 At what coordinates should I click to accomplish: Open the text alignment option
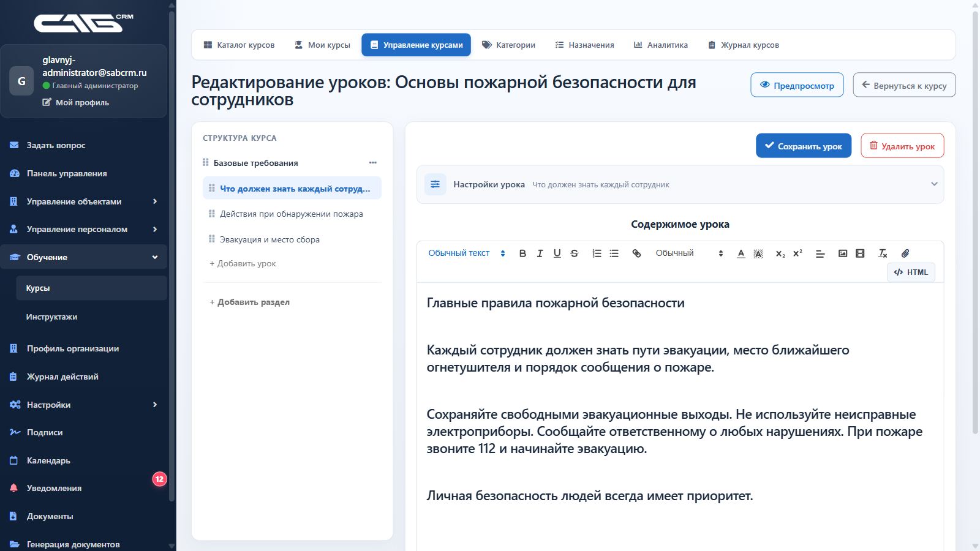[x=820, y=253]
